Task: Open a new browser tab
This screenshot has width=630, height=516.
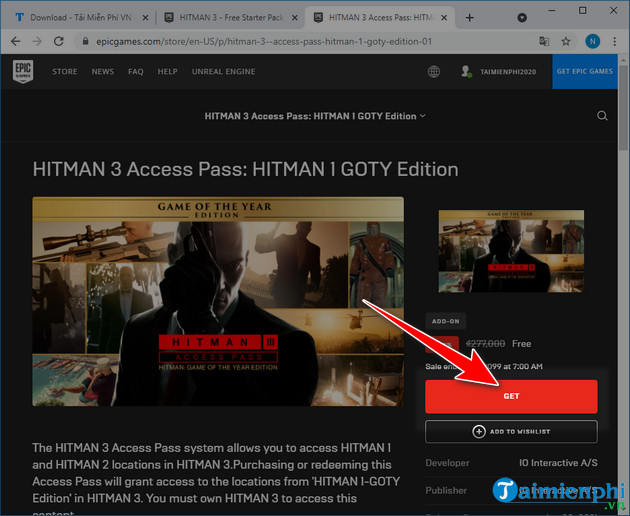Action: point(469,18)
